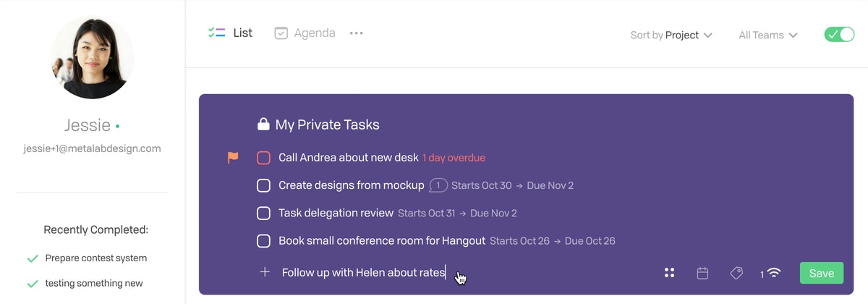
Task: Click the plus icon to add a task
Action: [x=265, y=272]
